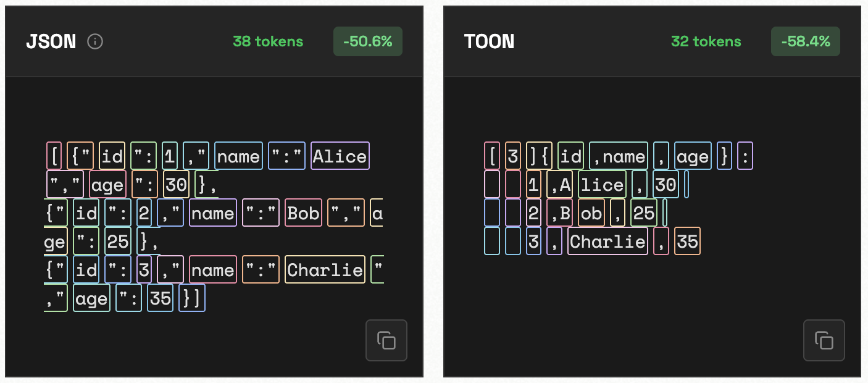This screenshot has width=868, height=383.
Task: Click the 35 token in TOON panel
Action: (687, 241)
